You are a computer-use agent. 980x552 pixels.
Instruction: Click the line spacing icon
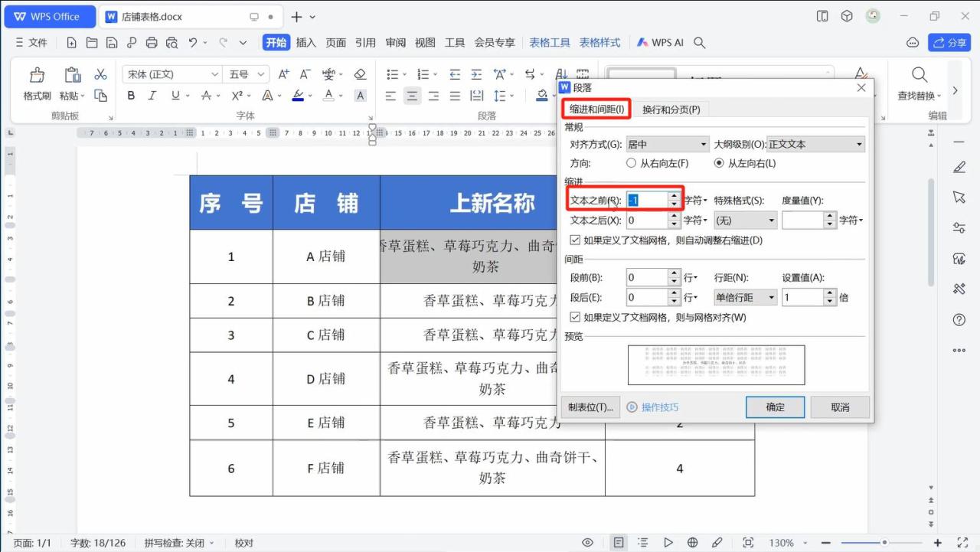(499, 96)
